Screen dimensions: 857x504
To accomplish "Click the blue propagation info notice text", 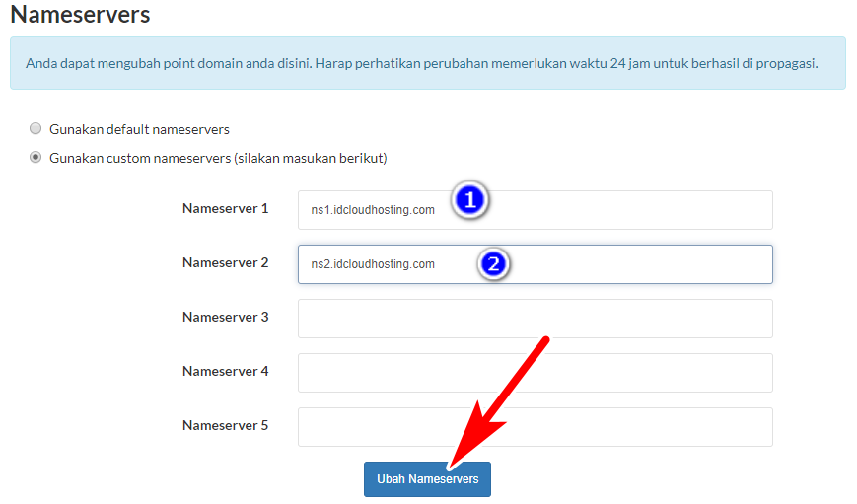I will click(x=421, y=63).
